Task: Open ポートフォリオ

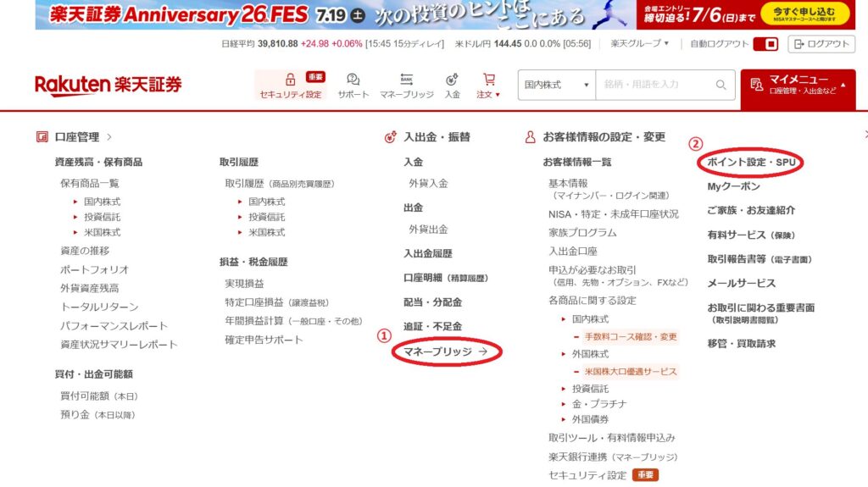Action: click(x=94, y=269)
